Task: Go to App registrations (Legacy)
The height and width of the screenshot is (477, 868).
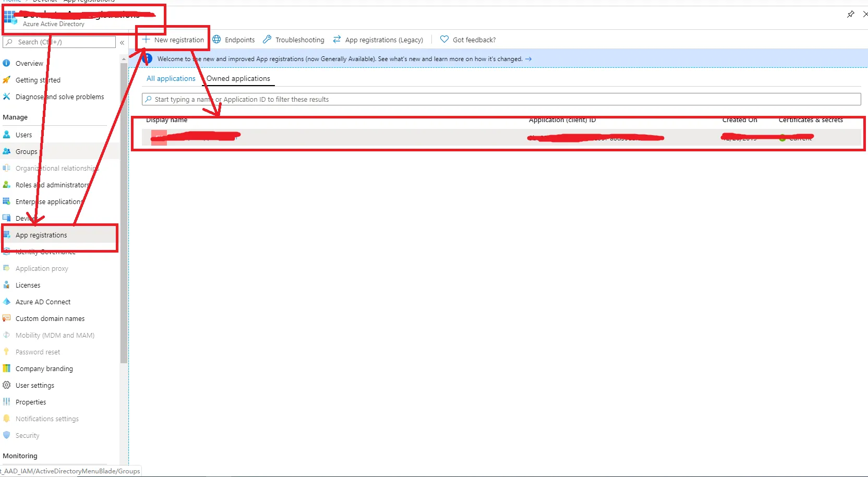Action: [378, 40]
